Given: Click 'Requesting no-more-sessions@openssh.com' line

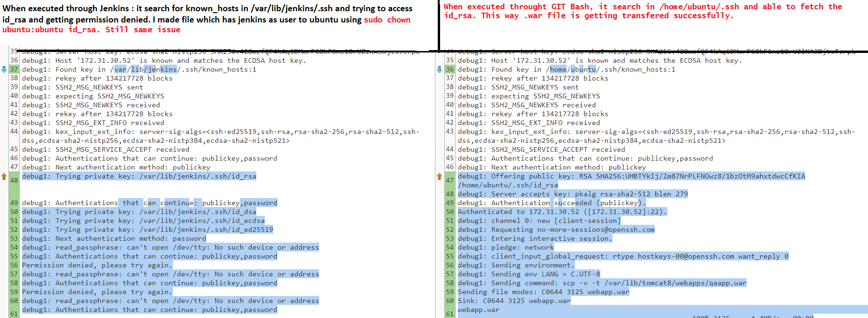Looking at the screenshot, I should [556, 229].
